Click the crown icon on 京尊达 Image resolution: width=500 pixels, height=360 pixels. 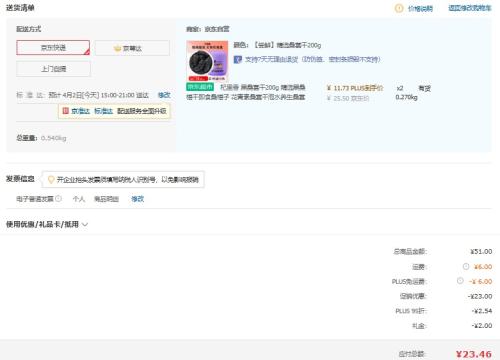point(117,49)
